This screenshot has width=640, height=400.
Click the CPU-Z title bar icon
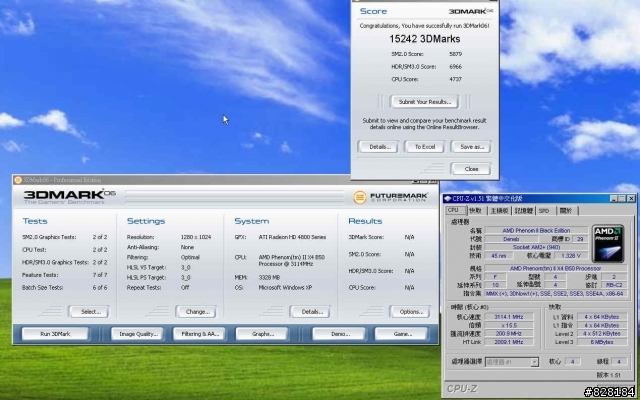point(450,200)
